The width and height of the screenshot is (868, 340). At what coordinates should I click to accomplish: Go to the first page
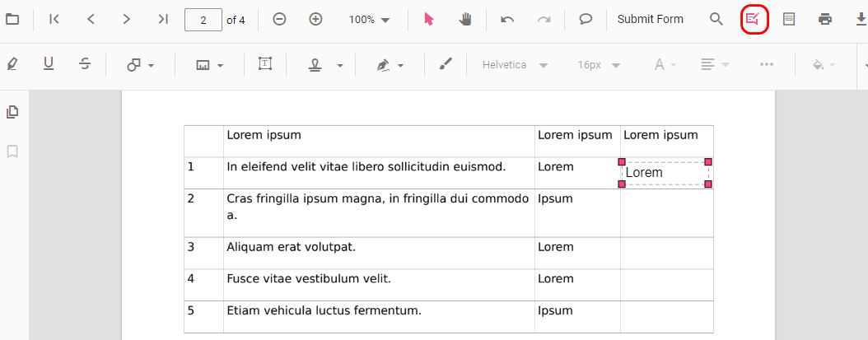tap(54, 20)
